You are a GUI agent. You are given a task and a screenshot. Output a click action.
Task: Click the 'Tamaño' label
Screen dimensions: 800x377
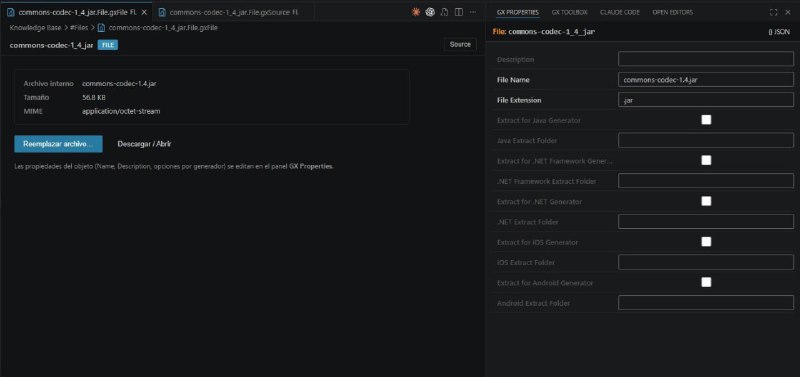36,97
